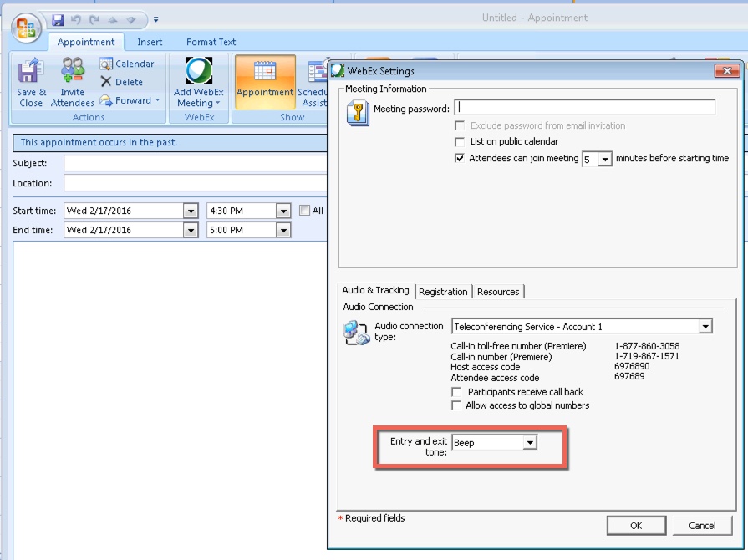Click the 'This appointment occurs in the past' bar
Image resolution: width=748 pixels, height=560 pixels.
coord(170,142)
